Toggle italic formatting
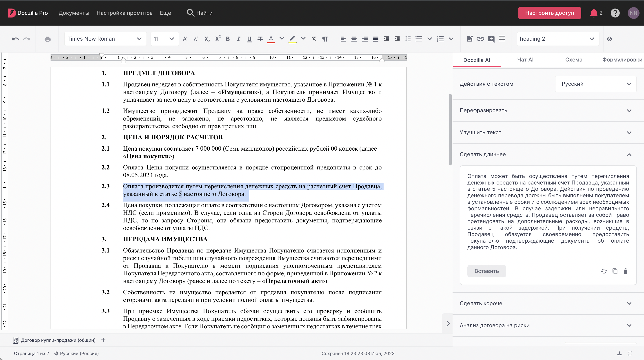Image resolution: width=644 pixels, height=360 pixels. [238, 39]
